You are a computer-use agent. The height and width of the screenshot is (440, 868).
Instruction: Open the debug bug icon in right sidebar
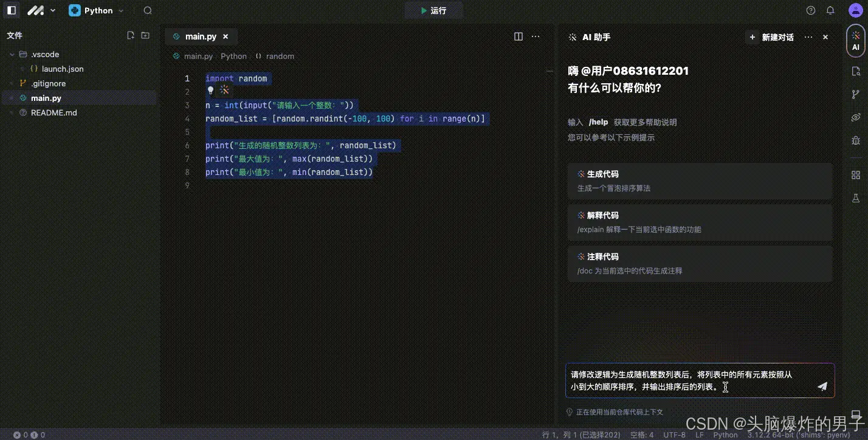click(856, 142)
